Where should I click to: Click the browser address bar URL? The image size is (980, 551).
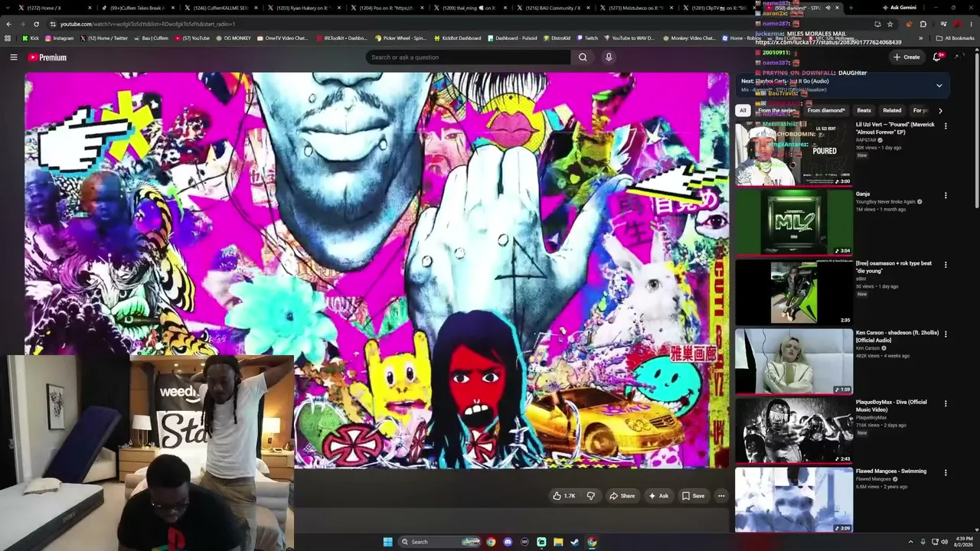point(148,24)
